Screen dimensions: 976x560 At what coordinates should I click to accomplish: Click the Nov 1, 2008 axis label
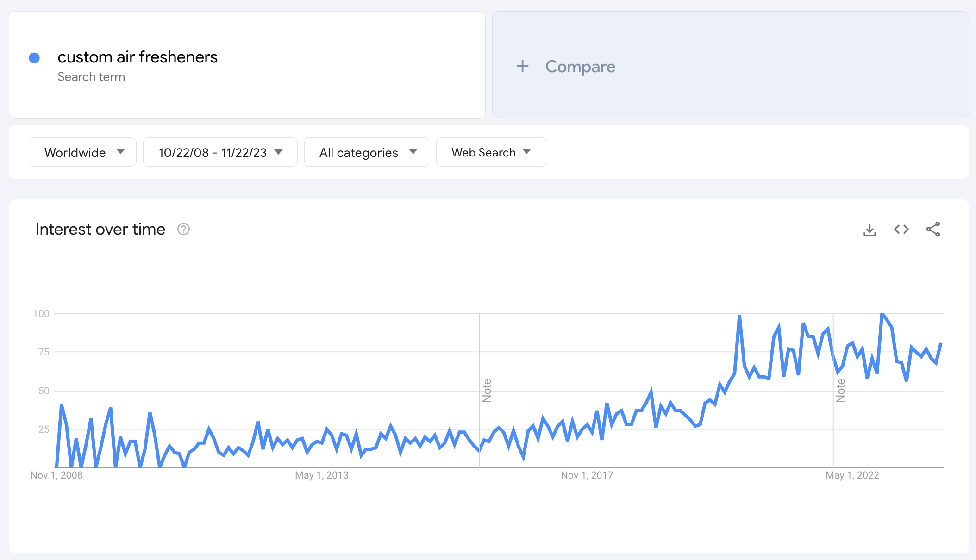tap(56, 475)
